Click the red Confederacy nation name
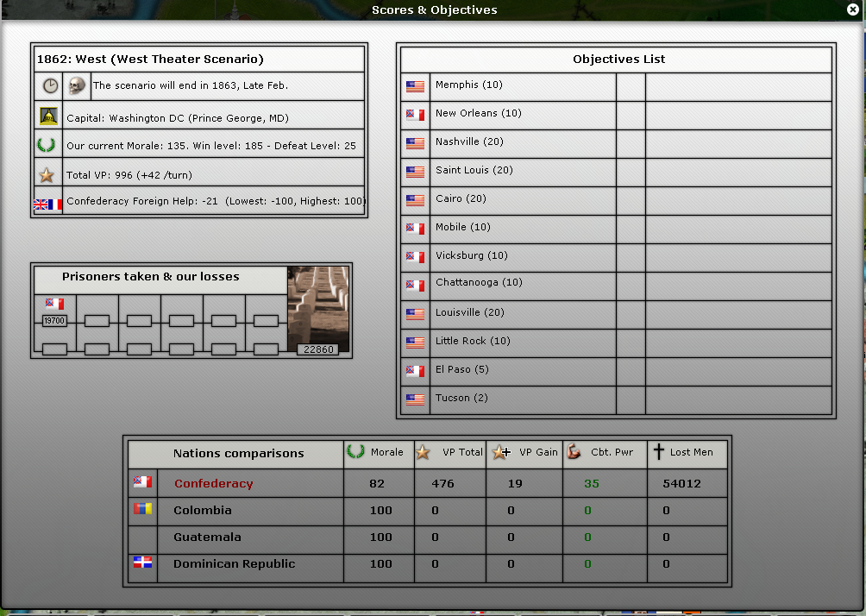 (x=213, y=483)
